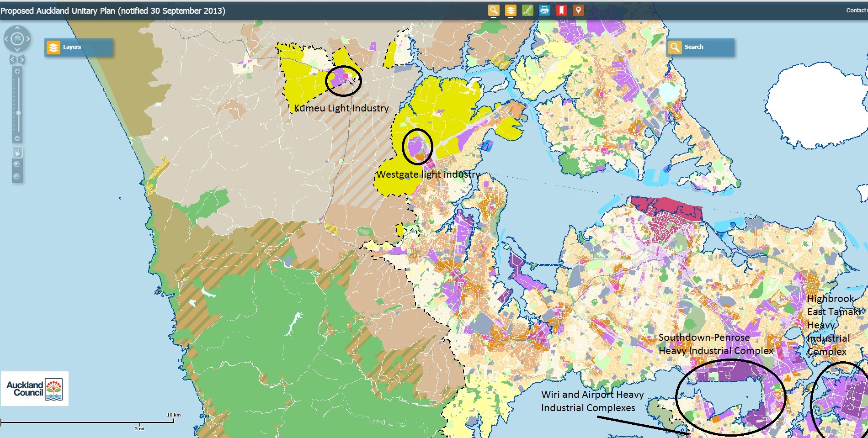
Task: Pan the map north with up arrow
Action: pyautogui.click(x=17, y=28)
